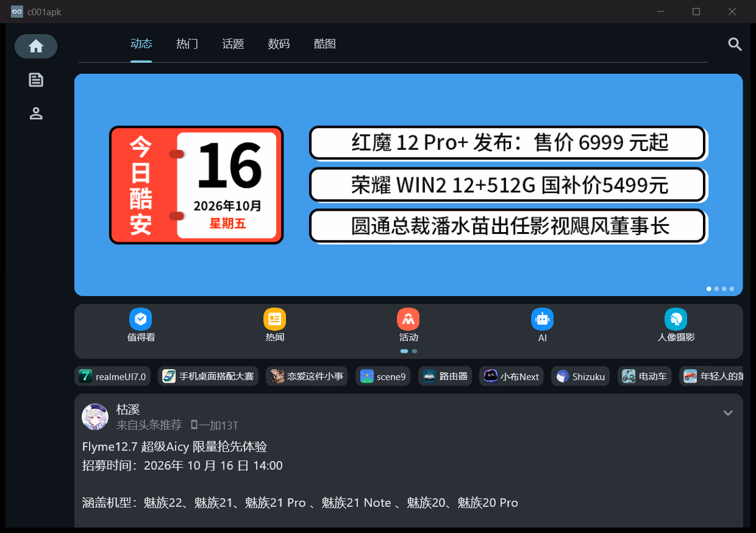The width and height of the screenshot is (756, 533).
Task: Click the 来自头条推荐 label
Action: click(x=149, y=425)
